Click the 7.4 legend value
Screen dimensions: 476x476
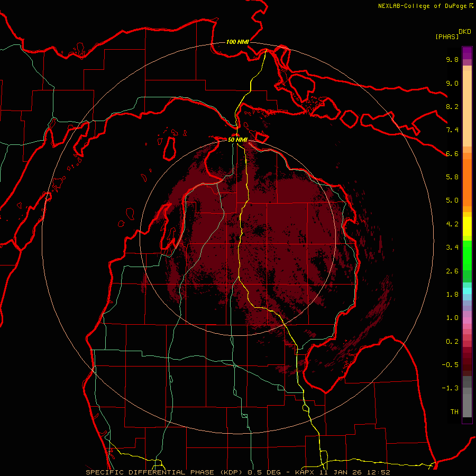point(452,130)
